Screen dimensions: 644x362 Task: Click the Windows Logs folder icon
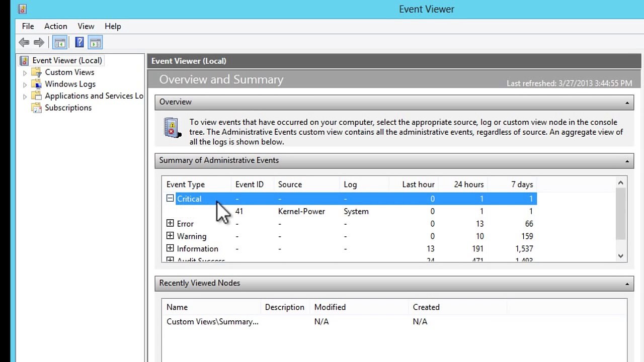coord(36,84)
